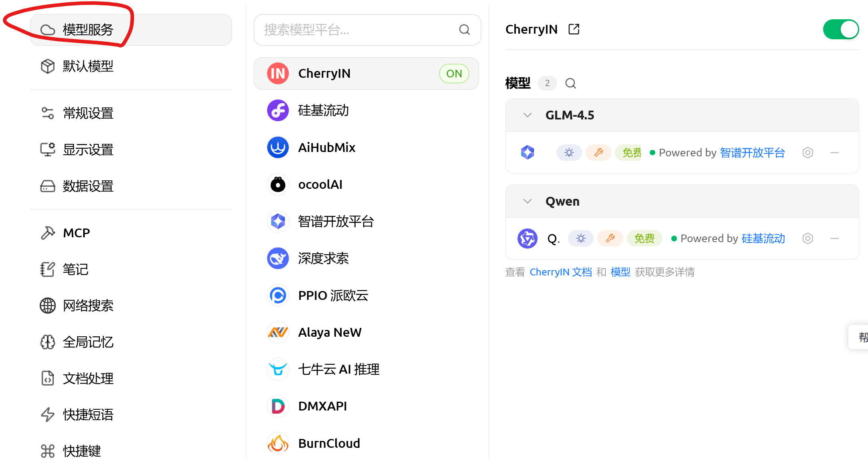Image resolution: width=868 pixels, height=459 pixels.
Task: Open the 模型 details link
Action: (620, 272)
